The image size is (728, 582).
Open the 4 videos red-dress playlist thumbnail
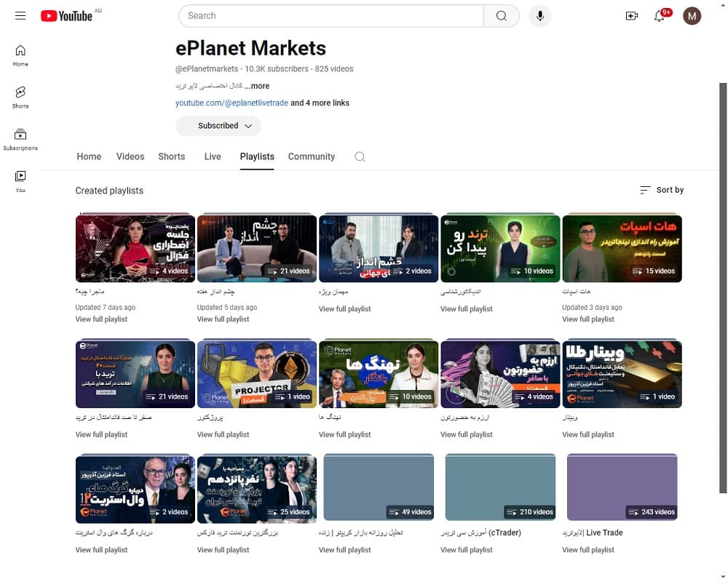(x=135, y=248)
